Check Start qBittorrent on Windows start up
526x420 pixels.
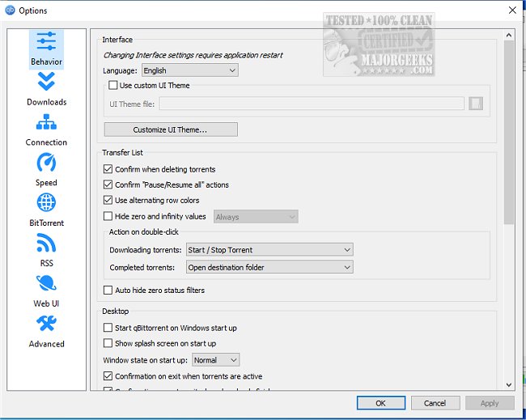point(108,328)
